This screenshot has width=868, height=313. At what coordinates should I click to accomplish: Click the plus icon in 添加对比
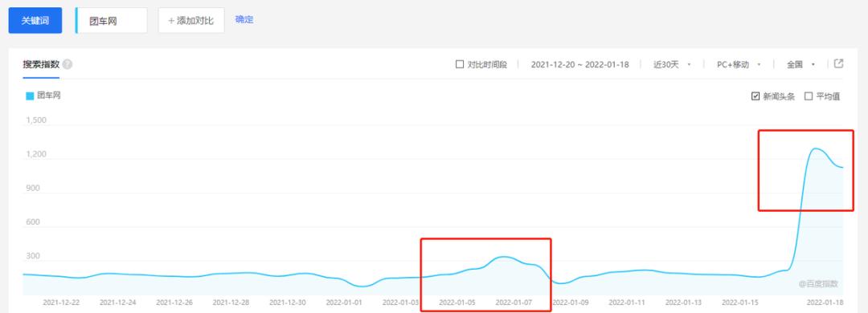(172, 20)
